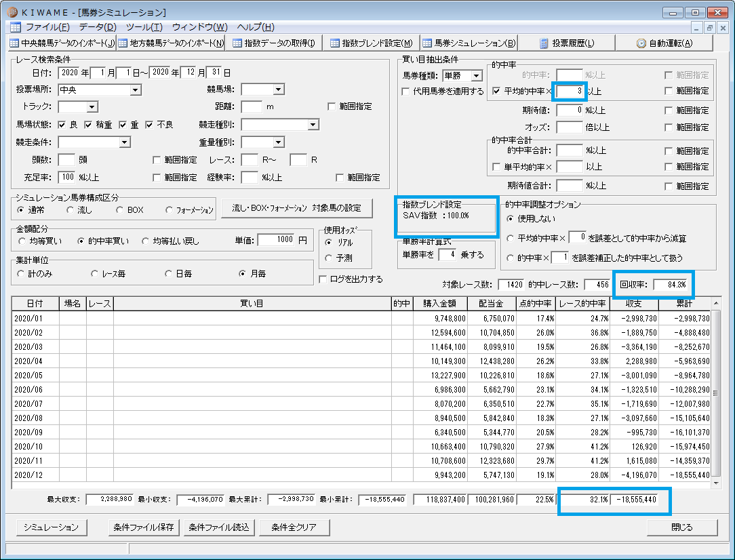Image resolution: width=735 pixels, height=560 pixels.
Task: Click the 指数データの取得 toolbar icon
Action: tap(238, 43)
